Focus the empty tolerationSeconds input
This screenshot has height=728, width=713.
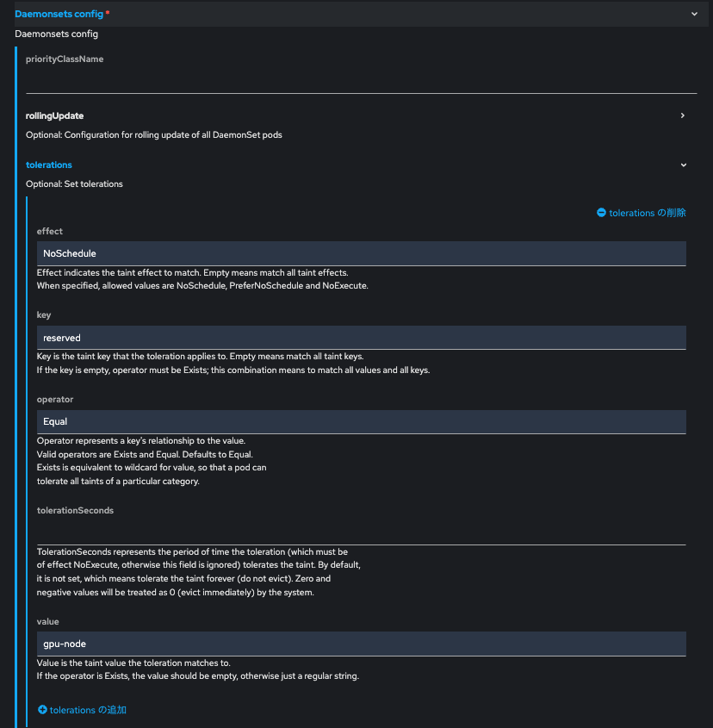coord(361,532)
